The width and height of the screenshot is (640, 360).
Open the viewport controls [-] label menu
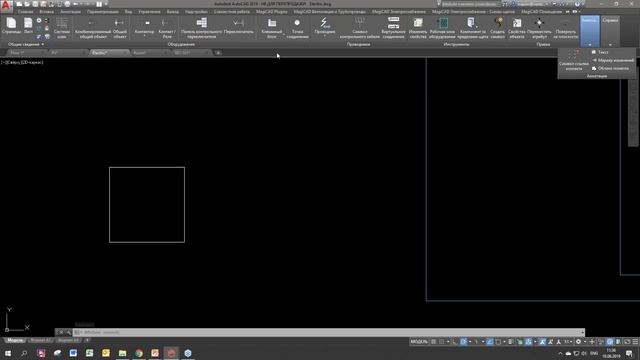3,62
